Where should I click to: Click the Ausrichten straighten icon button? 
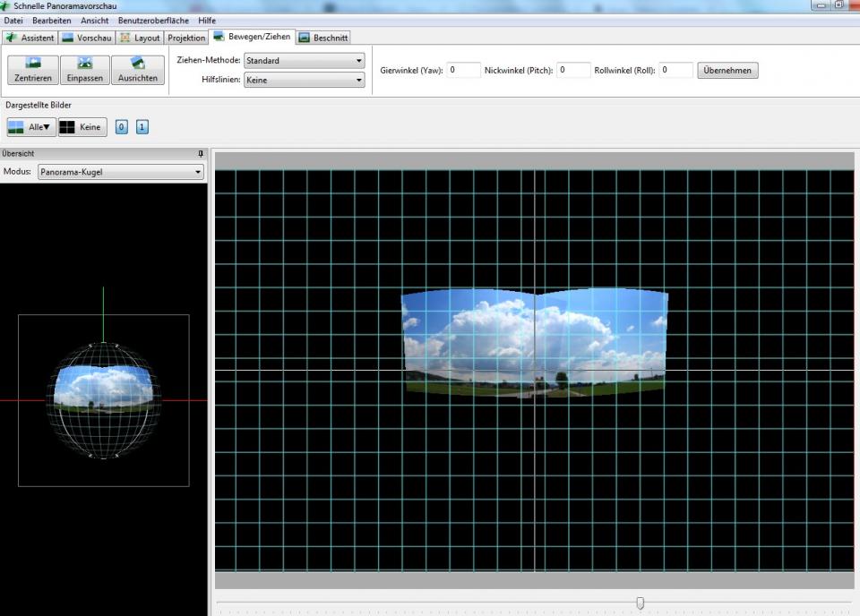[x=138, y=70]
